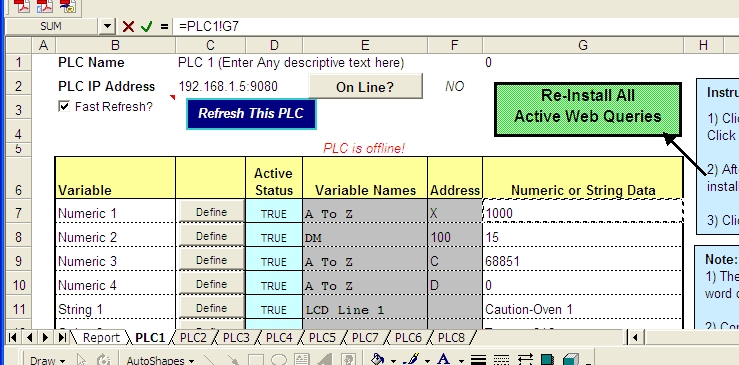Click the Edit Formula equals sign button
The width and height of the screenshot is (739, 365).
pos(164,26)
